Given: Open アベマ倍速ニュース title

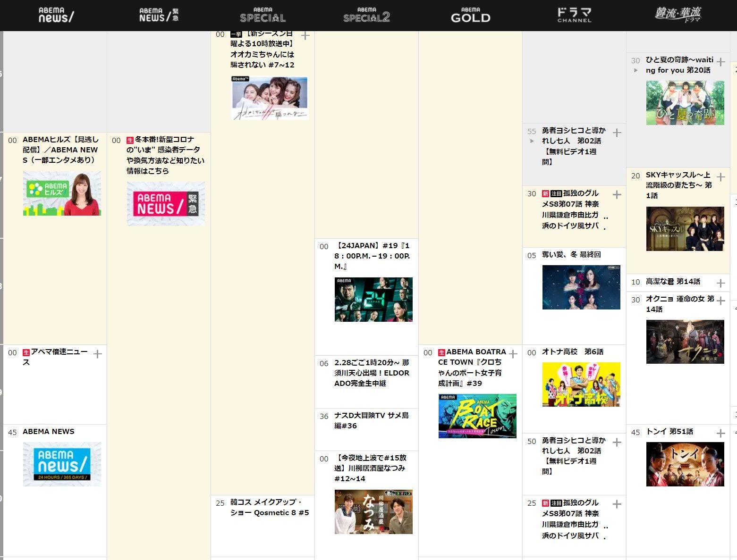Looking at the screenshot, I should click(55, 357).
